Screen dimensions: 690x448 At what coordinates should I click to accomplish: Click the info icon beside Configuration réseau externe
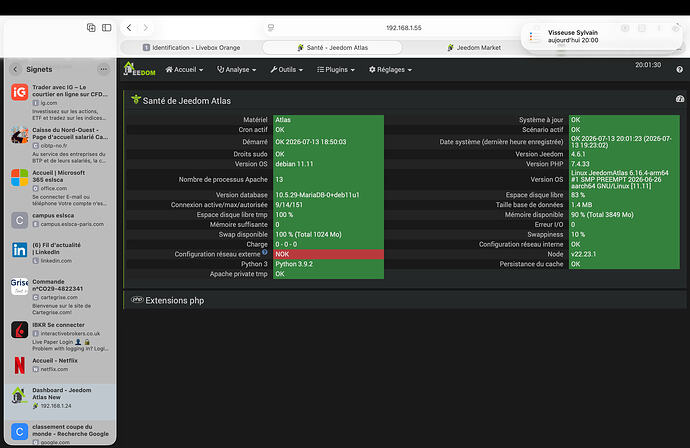pyautogui.click(x=264, y=252)
